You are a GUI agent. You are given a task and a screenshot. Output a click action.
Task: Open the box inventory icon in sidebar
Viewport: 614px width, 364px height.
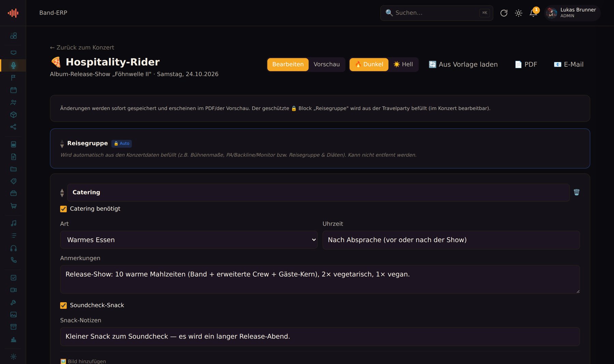tap(13, 115)
